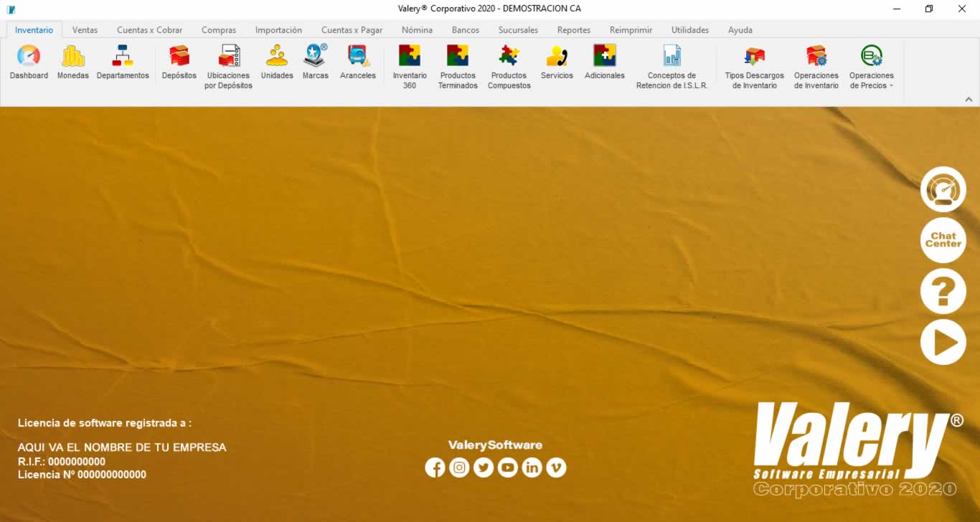Click the ValerySoftware label
This screenshot has width=980, height=522.
click(495, 445)
